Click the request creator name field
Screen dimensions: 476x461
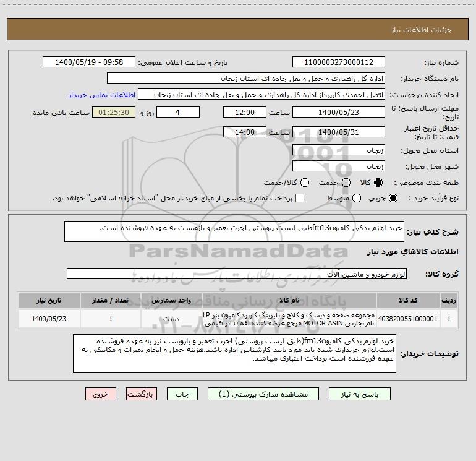[261, 95]
